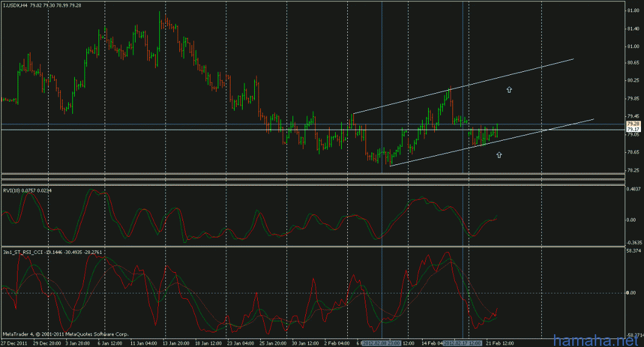The width and height of the screenshot is (644, 347).
Task: Click the 25 Jan 20:00 time label
Action: pyautogui.click(x=272, y=343)
